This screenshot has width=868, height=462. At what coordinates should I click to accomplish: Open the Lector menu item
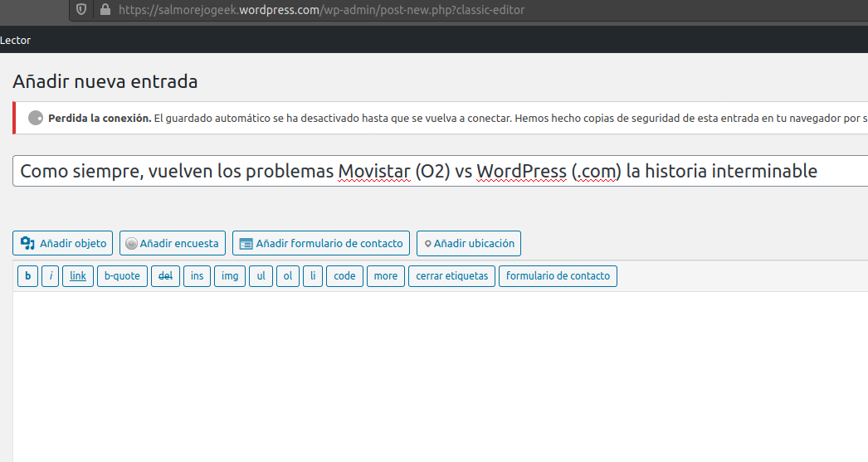[15, 40]
